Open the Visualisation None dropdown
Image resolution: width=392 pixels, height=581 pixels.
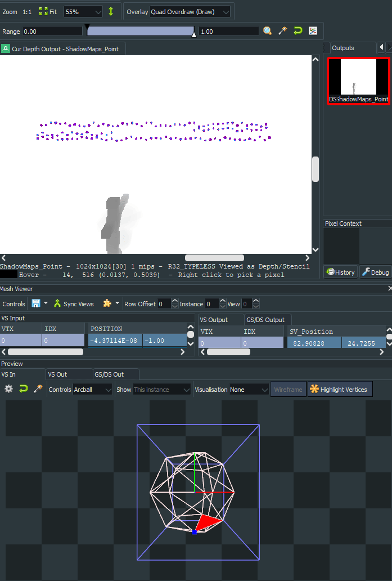point(249,390)
